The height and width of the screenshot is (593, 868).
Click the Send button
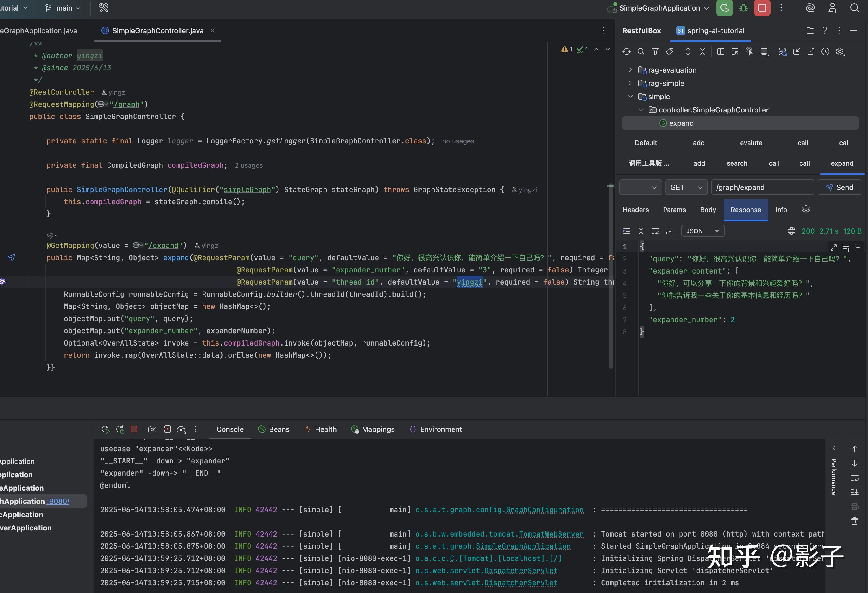pos(839,187)
